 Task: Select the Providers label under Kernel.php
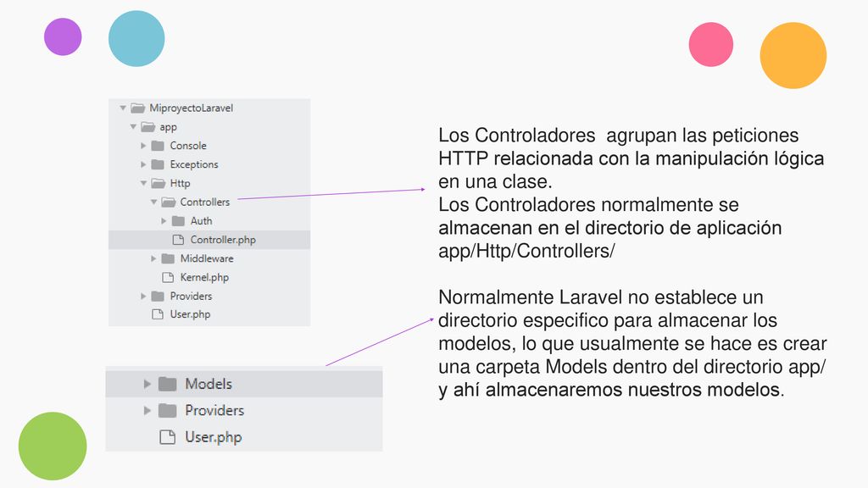[x=191, y=296]
